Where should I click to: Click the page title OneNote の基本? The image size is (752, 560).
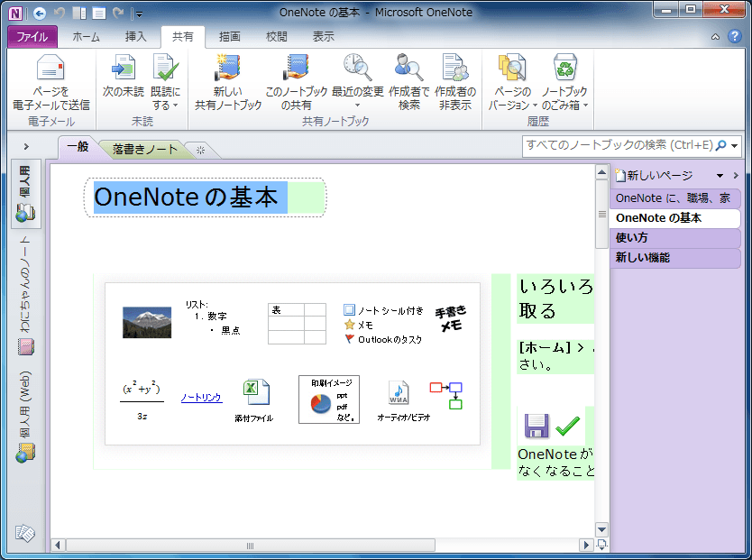(x=186, y=197)
